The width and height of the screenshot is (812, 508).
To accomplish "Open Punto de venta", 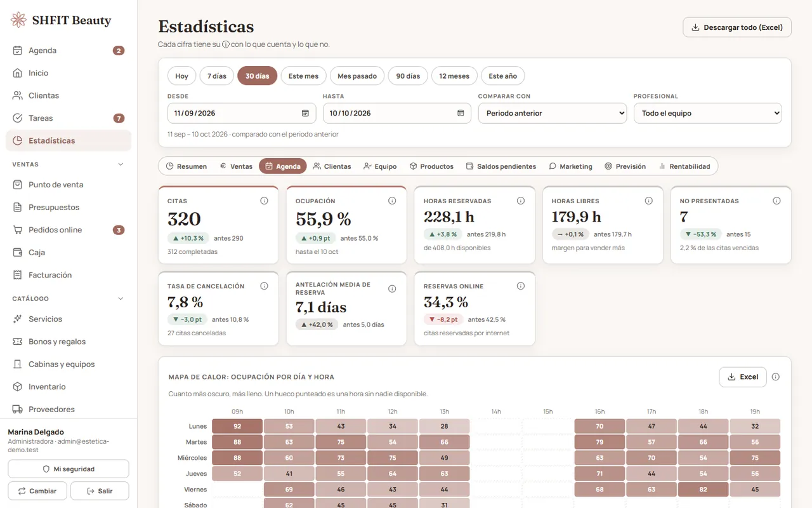I will pyautogui.click(x=69, y=185).
